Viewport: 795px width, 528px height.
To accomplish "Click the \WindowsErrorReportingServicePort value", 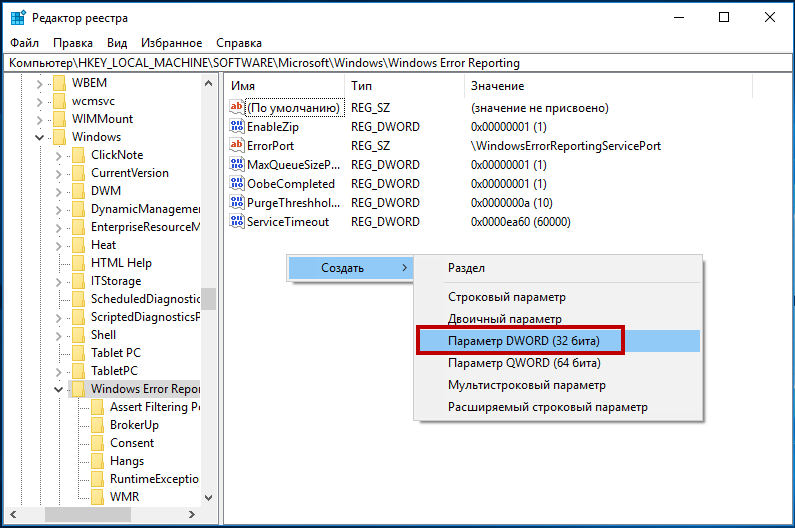I will pos(566,146).
